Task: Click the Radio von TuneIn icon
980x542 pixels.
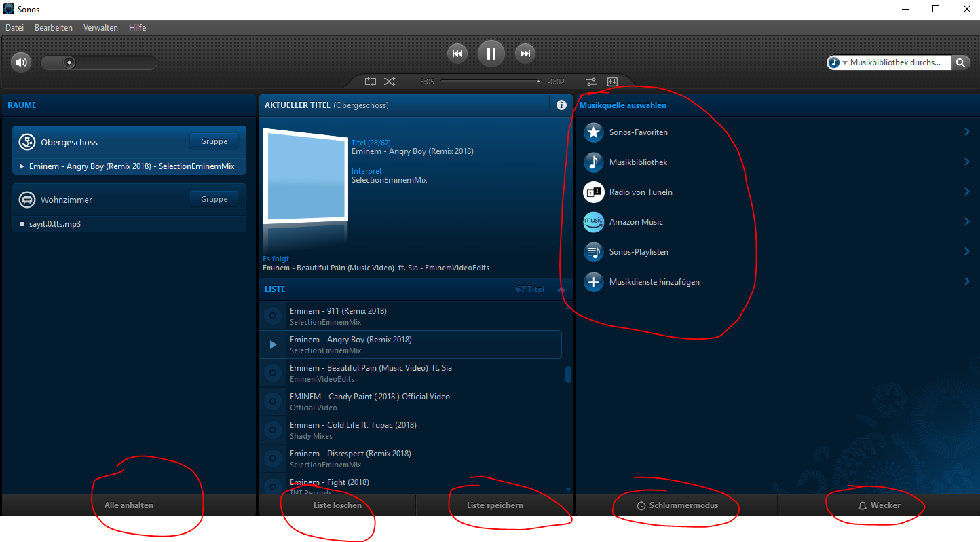Action: point(594,192)
